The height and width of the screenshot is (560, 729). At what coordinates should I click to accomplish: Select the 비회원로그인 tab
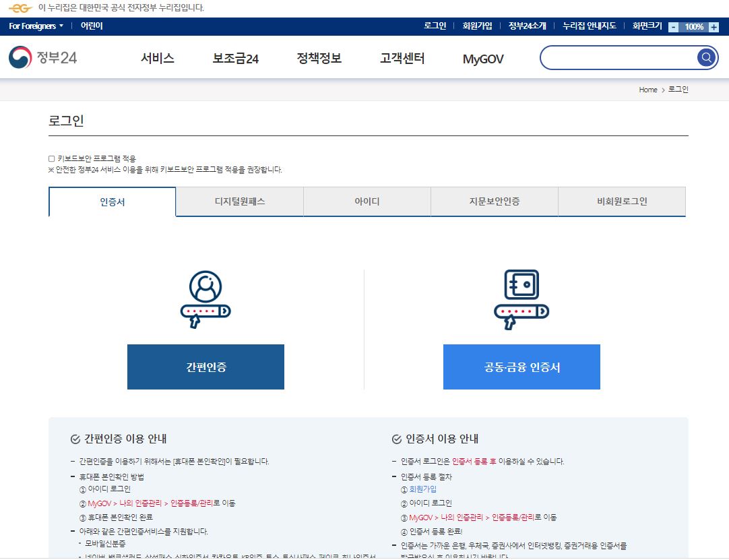pos(621,201)
